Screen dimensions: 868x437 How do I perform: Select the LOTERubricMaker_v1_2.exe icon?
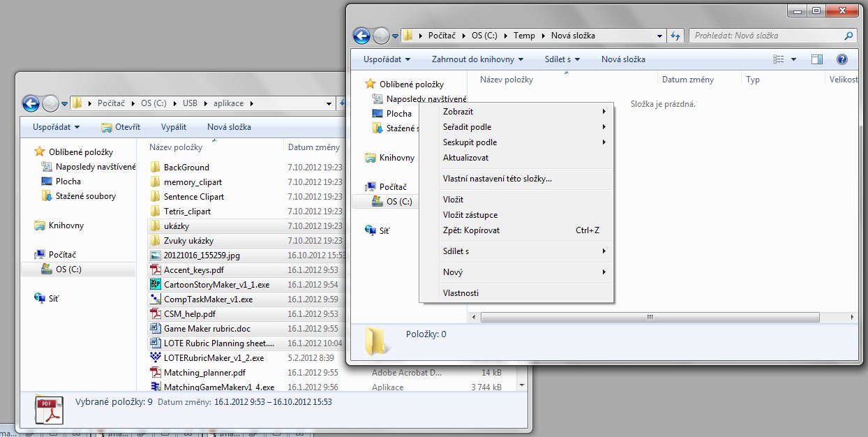click(x=156, y=357)
